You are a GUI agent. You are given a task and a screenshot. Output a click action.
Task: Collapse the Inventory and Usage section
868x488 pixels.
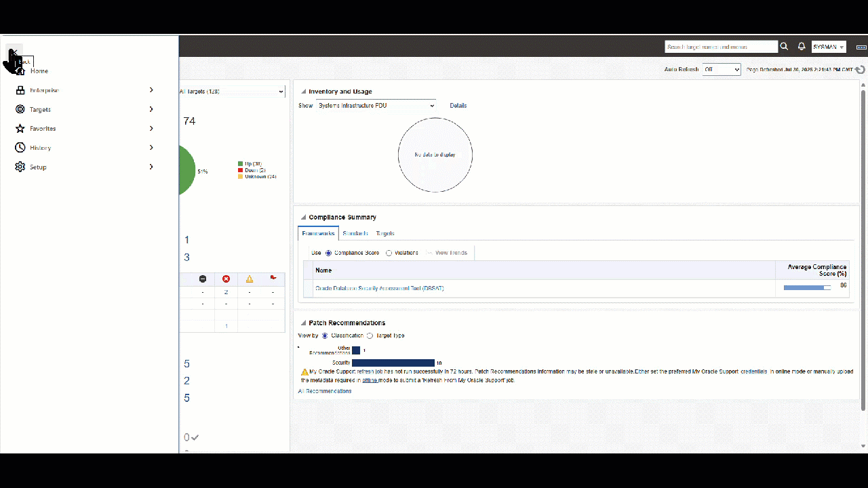pyautogui.click(x=302, y=91)
